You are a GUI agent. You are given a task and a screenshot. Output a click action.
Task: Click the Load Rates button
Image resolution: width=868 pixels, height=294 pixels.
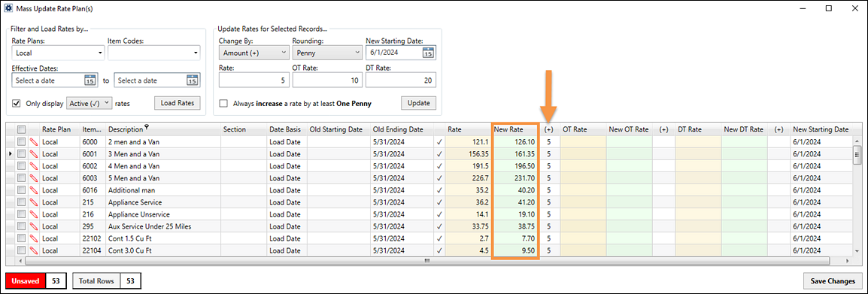tap(178, 103)
